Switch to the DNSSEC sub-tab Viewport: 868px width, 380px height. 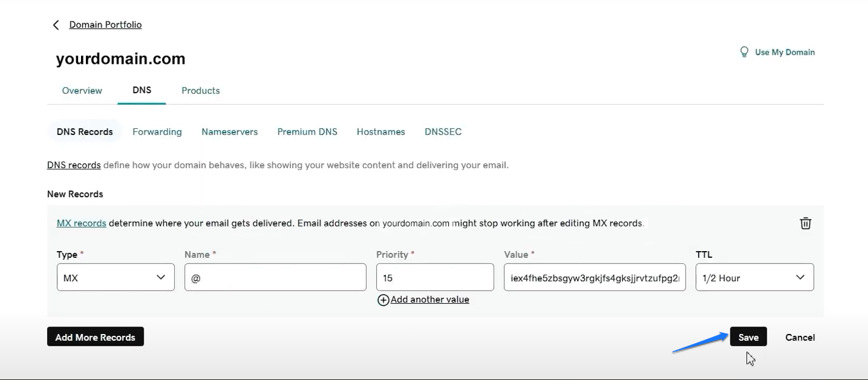(x=443, y=132)
